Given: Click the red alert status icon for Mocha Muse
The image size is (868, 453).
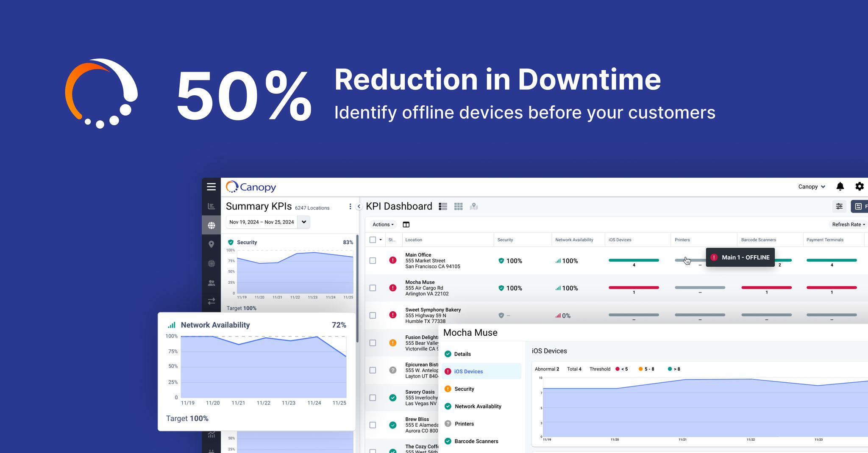Looking at the screenshot, I should coord(393,288).
